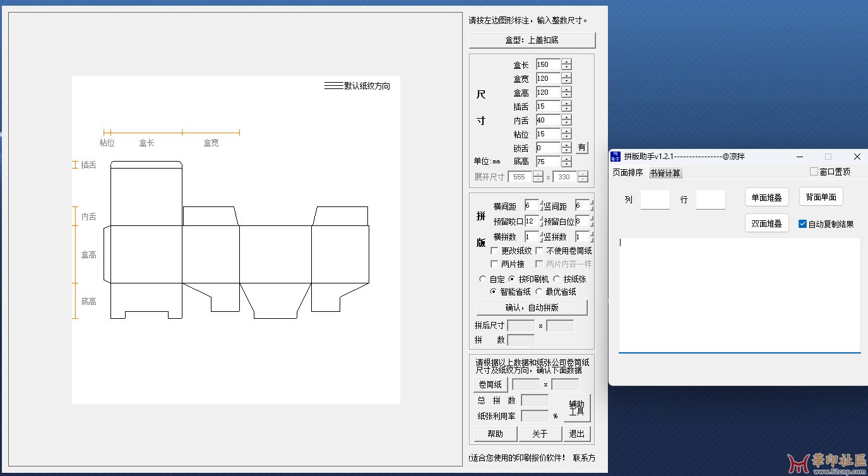
Task: Click the 背面单面 button
Action: (821, 197)
